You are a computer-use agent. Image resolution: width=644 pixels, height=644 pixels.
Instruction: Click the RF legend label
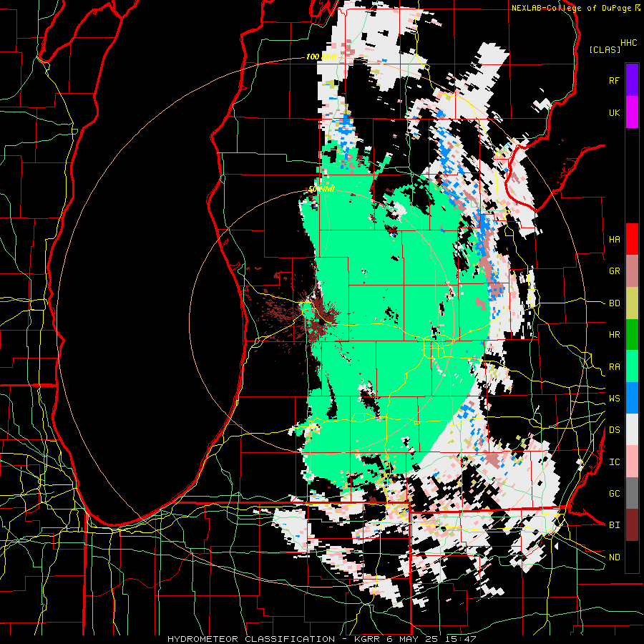(x=615, y=80)
